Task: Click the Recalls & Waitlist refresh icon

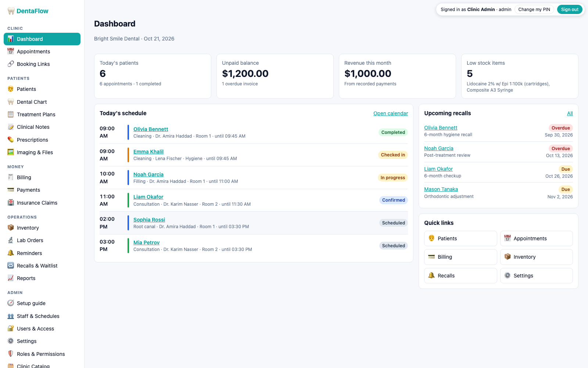Action: [x=11, y=266]
